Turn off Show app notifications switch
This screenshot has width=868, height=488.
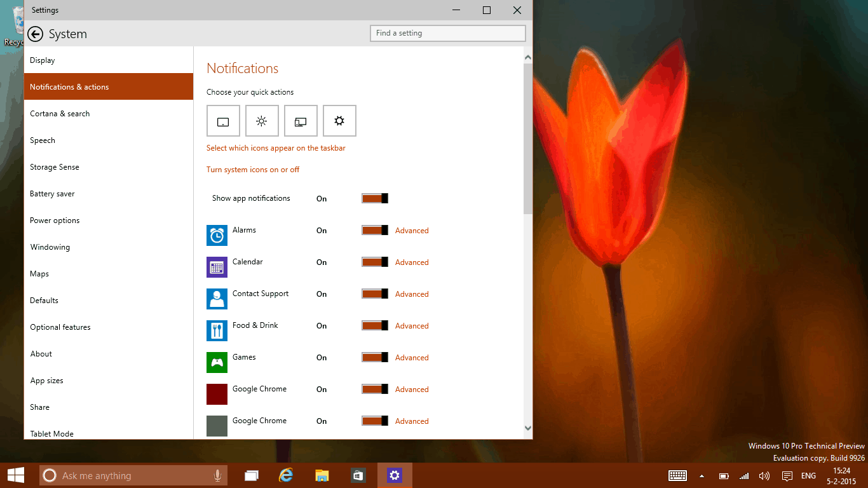[x=375, y=198]
